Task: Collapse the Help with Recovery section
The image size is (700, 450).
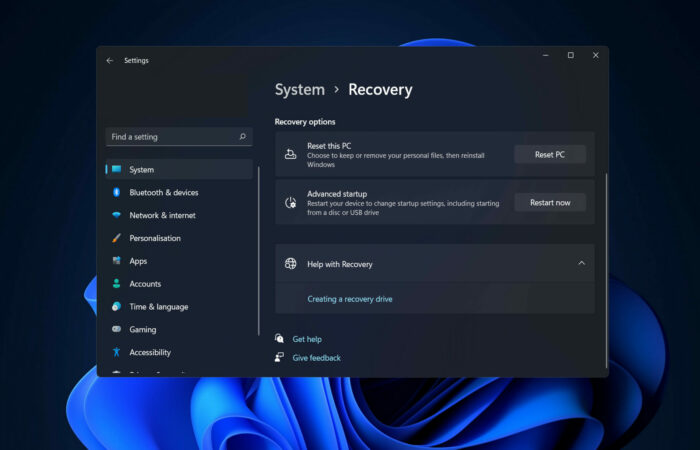Action: 581,263
